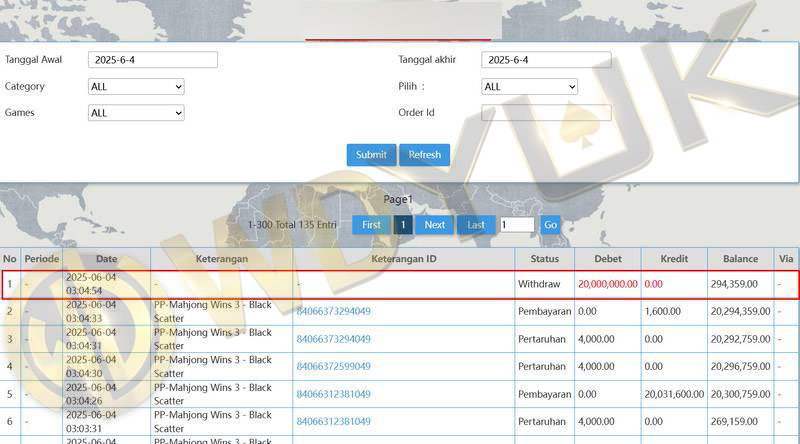Screen dimensions: 800x444
Task: Click balance value 269,159.00
Action: click(734, 422)
